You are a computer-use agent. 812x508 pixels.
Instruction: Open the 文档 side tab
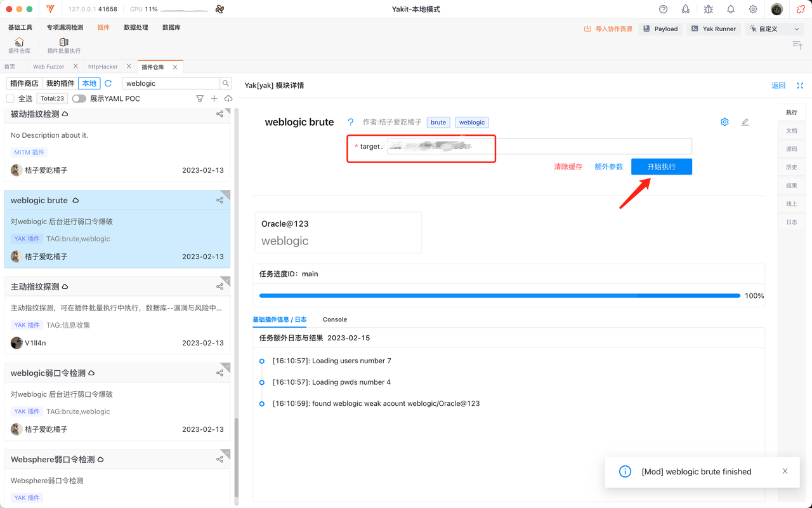(x=792, y=130)
